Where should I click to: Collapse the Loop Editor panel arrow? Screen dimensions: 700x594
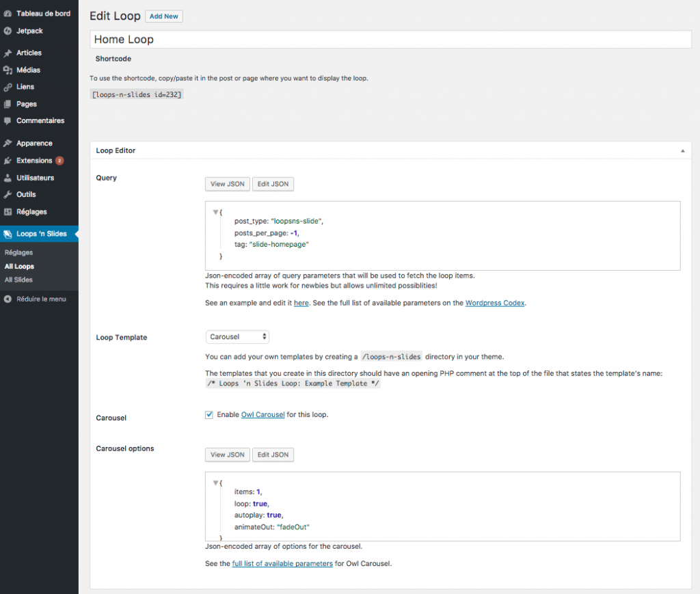click(x=682, y=150)
